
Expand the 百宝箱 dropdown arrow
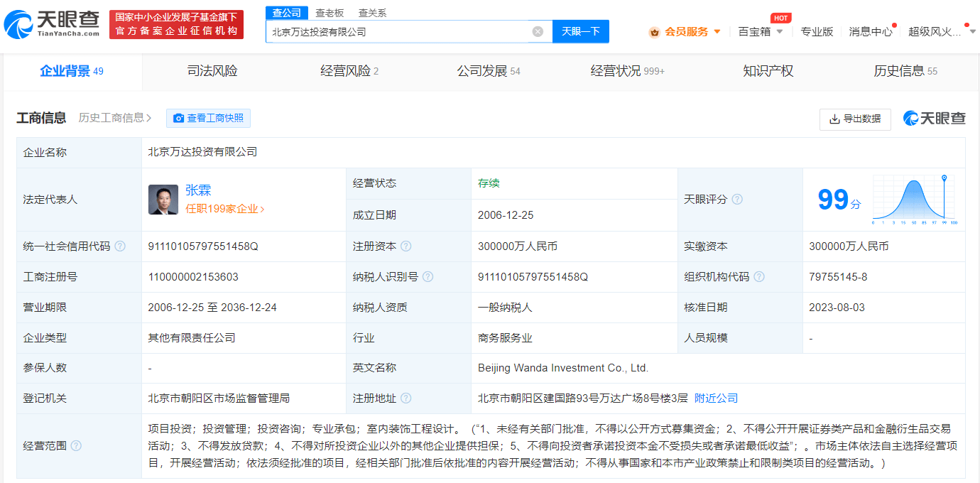[x=780, y=32]
